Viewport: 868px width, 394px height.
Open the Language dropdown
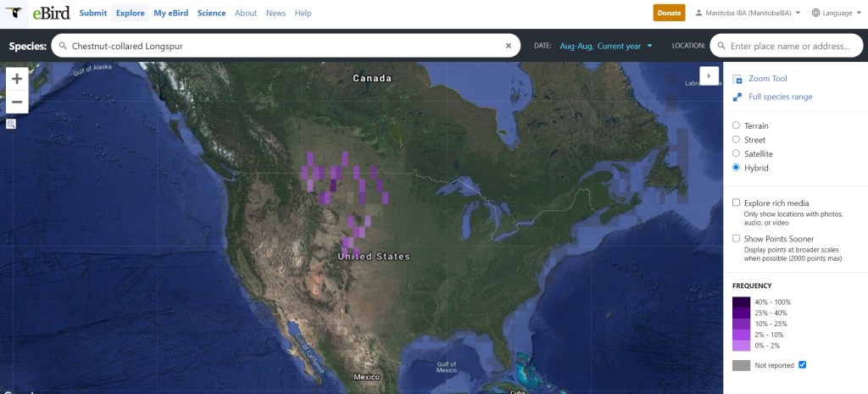[x=835, y=13]
